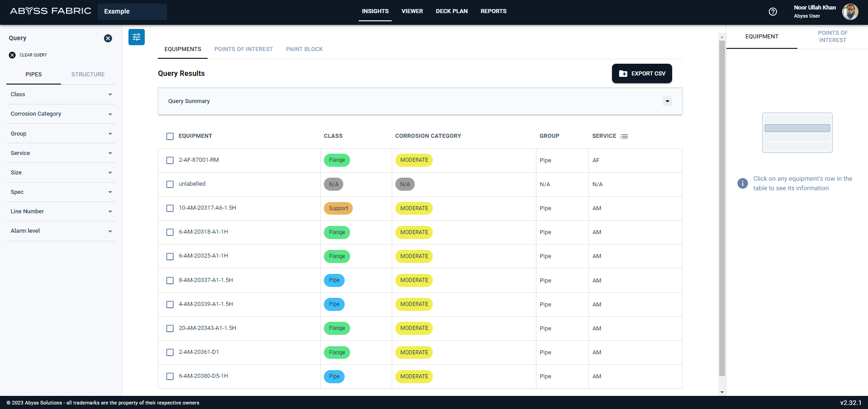Open the Insights nav tab
The image size is (868, 409).
375,11
